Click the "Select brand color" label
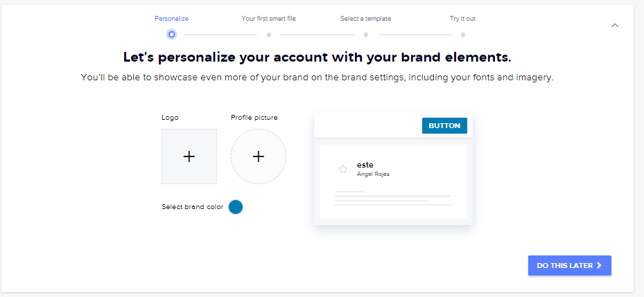This screenshot has width=644, height=297. coord(192,207)
